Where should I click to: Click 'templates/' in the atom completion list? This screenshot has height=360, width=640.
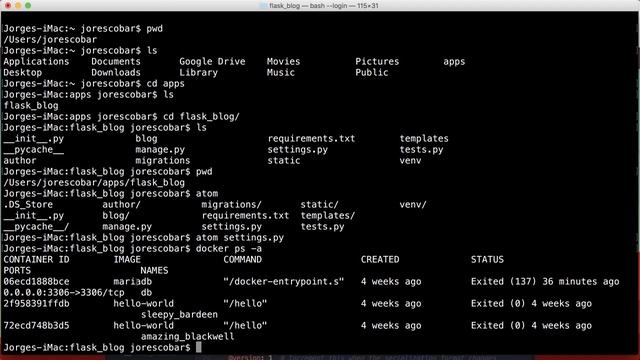point(328,216)
